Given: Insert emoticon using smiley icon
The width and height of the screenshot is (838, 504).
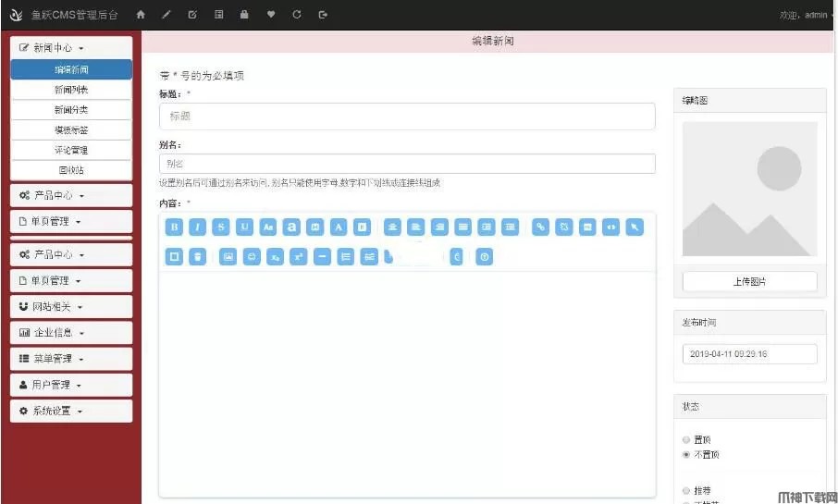Looking at the screenshot, I should [252, 257].
